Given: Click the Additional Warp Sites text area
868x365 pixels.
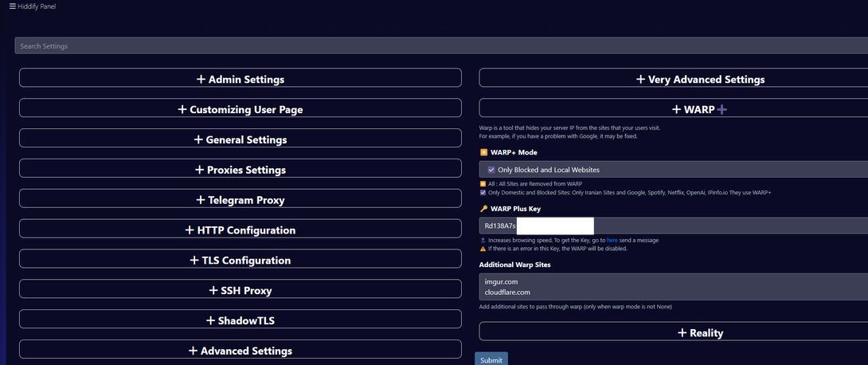Looking at the screenshot, I should [x=673, y=287].
